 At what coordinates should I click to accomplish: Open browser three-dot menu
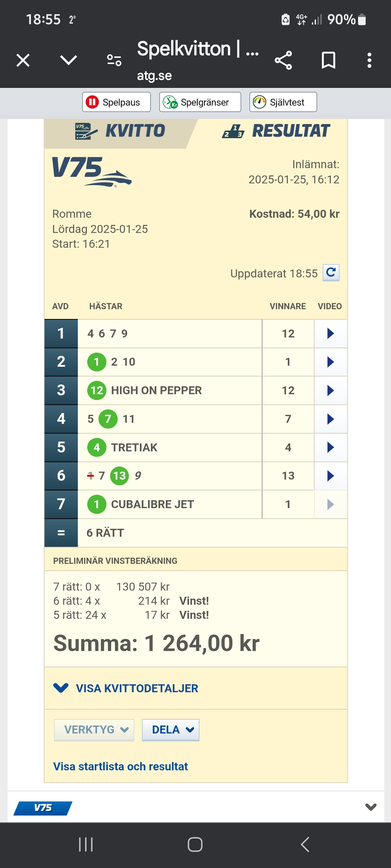[x=369, y=60]
